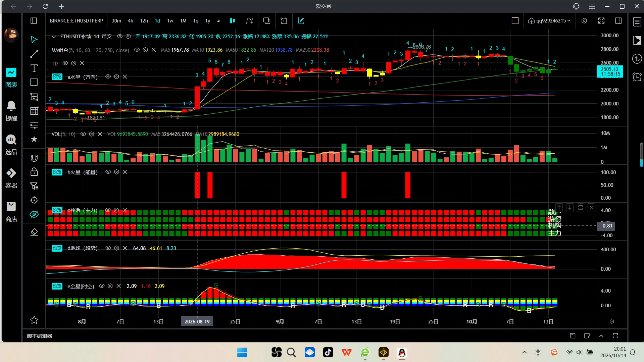Open the 商店 store sidebar item
Image resolution: width=644 pixels, height=362 pixels.
11,212
